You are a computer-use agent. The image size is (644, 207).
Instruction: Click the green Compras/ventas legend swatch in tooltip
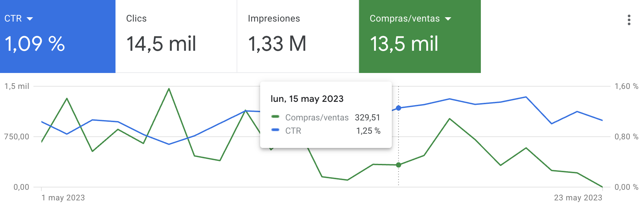pyautogui.click(x=275, y=116)
